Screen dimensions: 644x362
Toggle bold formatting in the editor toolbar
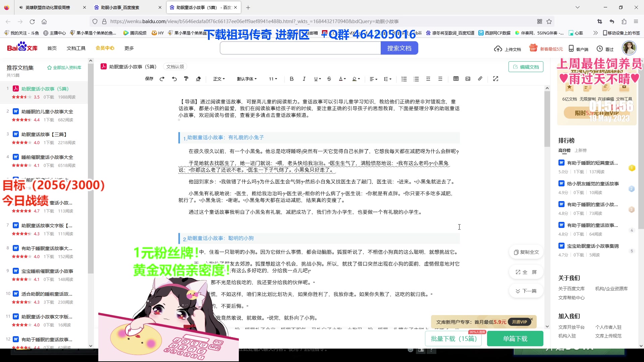(x=291, y=79)
